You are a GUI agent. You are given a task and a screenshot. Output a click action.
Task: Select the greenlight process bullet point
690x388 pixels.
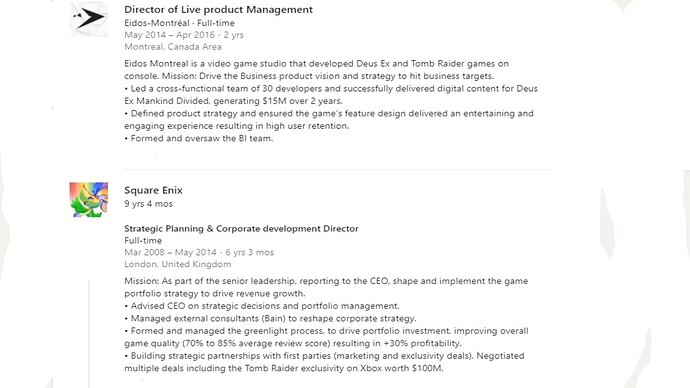[x=326, y=337]
